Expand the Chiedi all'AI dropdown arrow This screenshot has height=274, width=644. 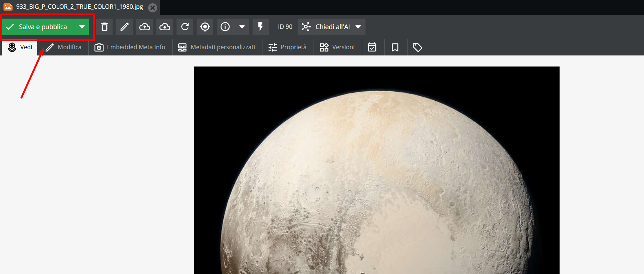coord(359,27)
